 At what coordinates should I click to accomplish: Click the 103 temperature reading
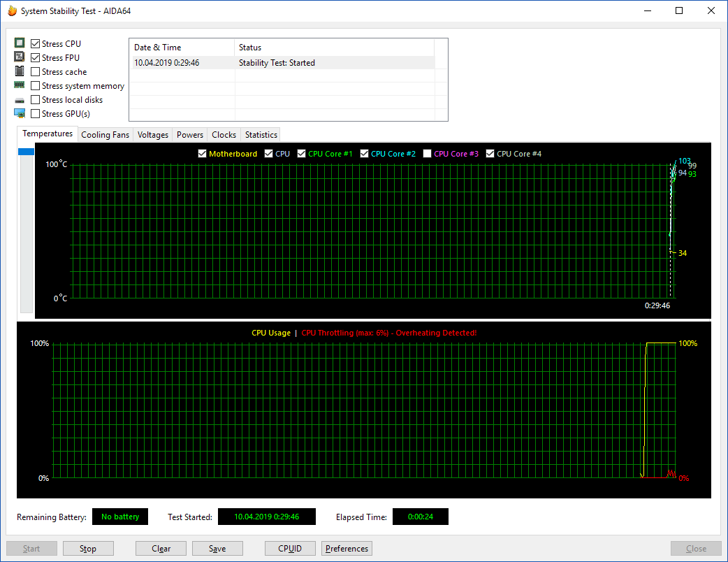click(685, 161)
